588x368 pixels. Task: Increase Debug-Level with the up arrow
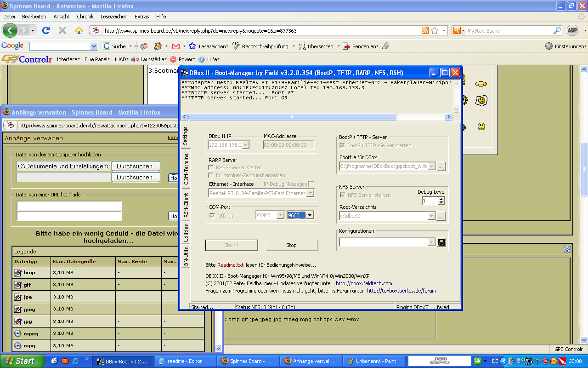tap(441, 199)
